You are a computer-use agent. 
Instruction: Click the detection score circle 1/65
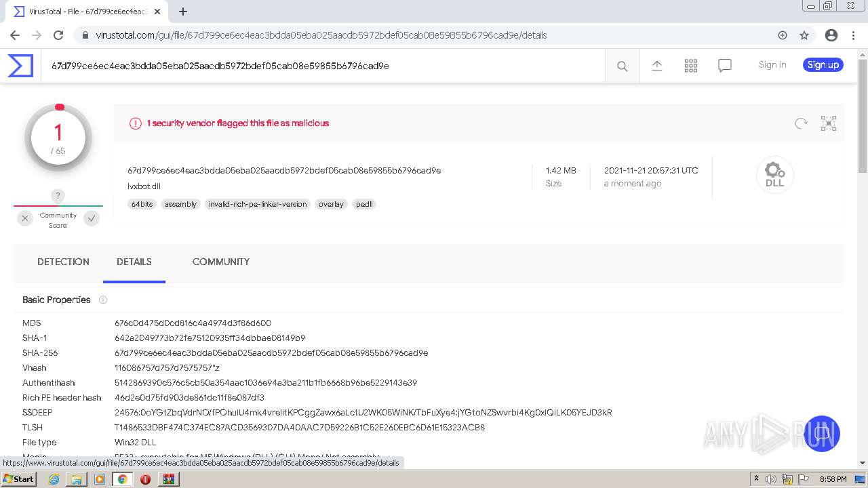[58, 138]
